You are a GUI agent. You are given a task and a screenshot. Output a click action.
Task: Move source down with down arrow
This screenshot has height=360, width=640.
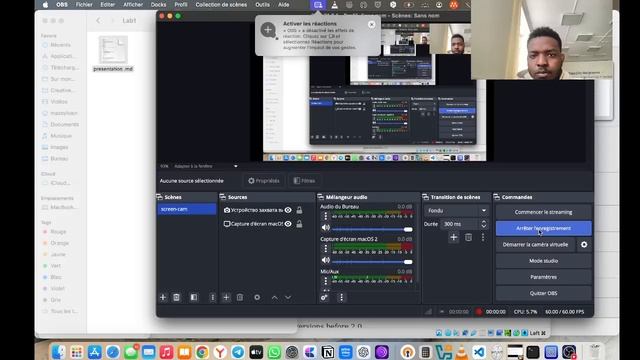click(x=288, y=298)
